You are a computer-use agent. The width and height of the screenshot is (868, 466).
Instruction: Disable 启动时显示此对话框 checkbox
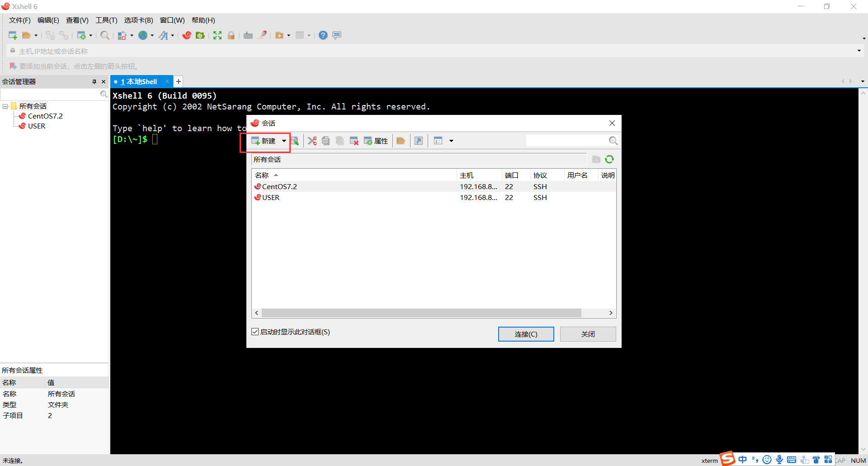point(255,332)
